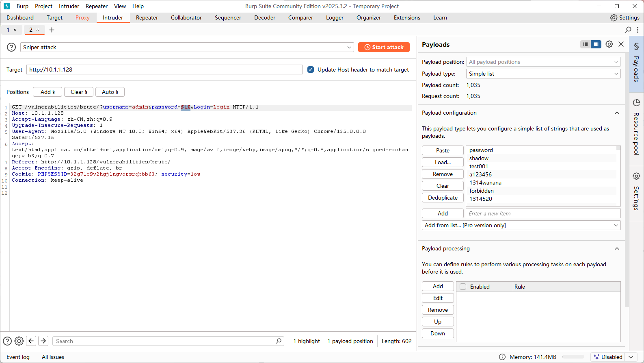Click the Start attack button
This screenshot has height=363, width=644.
coord(384,47)
